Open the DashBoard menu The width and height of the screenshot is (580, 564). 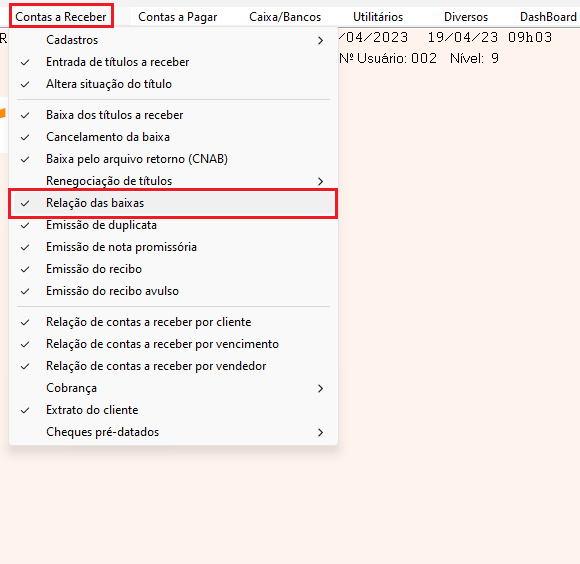(548, 17)
